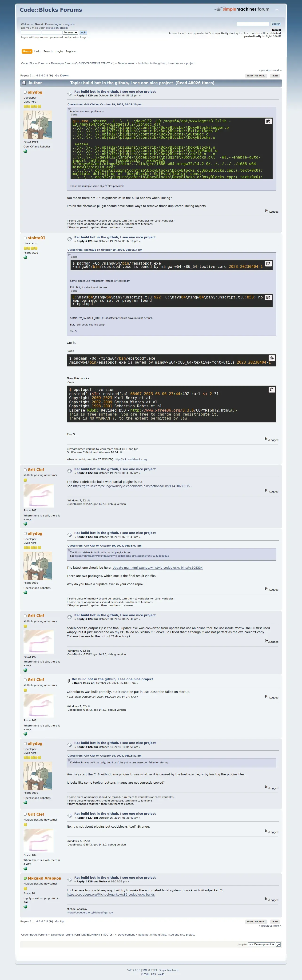Image resolution: width=302 pixels, height=980 pixels.
Task: Open Grit Clef's profile name in Reply #125
Action: (x=36, y=679)
